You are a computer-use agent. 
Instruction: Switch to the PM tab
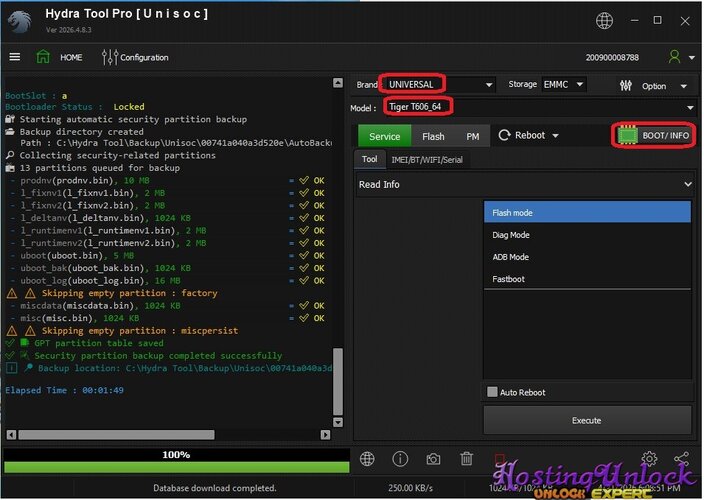[x=473, y=136]
